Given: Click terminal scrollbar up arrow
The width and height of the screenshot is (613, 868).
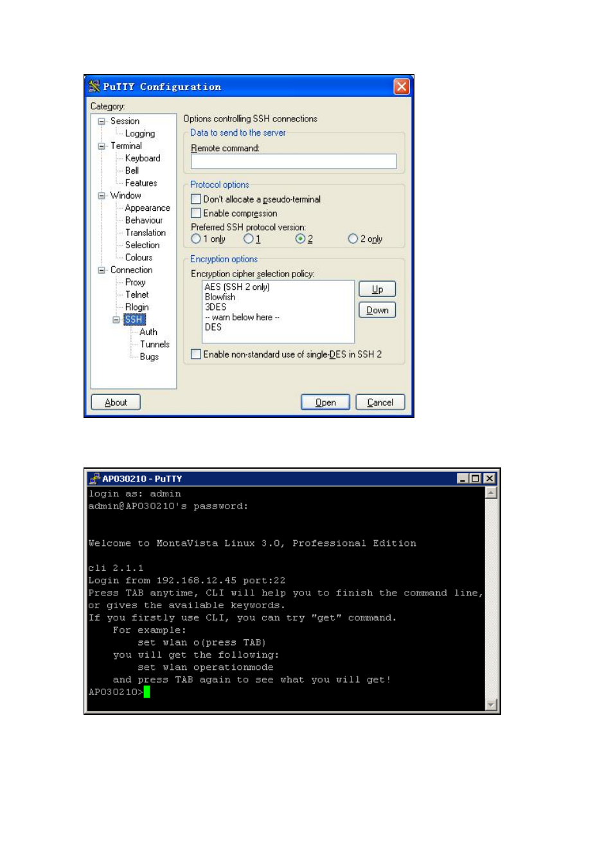Looking at the screenshot, I should [x=491, y=493].
